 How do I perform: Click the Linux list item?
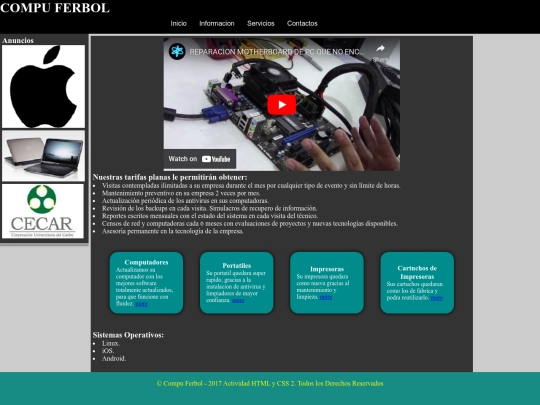coord(111,343)
